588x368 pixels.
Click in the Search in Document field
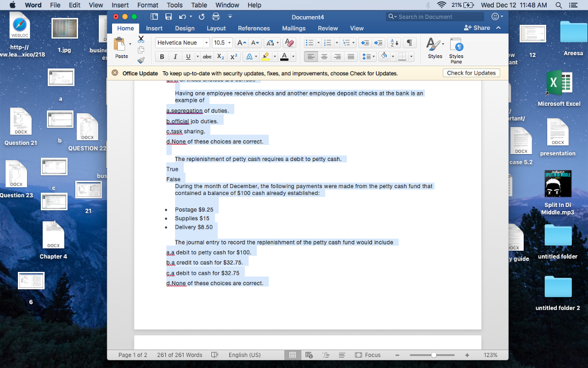435,17
